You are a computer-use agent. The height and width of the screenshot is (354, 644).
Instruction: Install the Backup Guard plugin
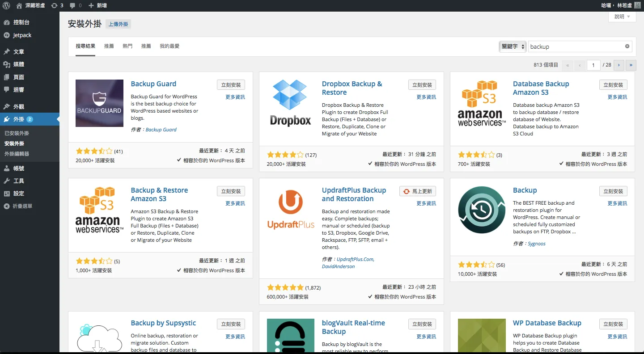coord(231,85)
